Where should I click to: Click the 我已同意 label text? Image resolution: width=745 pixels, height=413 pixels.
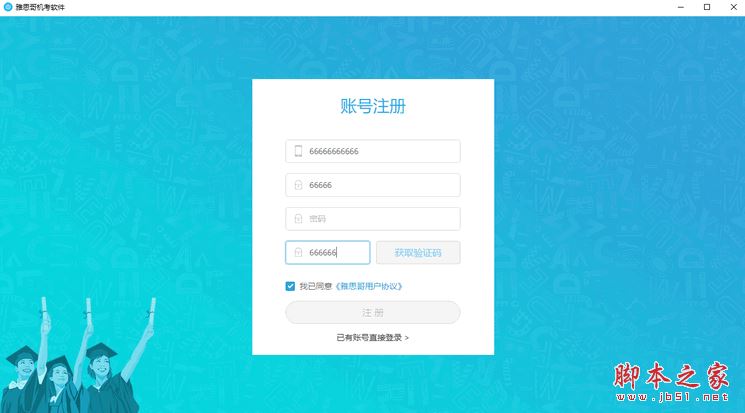pyautogui.click(x=315, y=286)
